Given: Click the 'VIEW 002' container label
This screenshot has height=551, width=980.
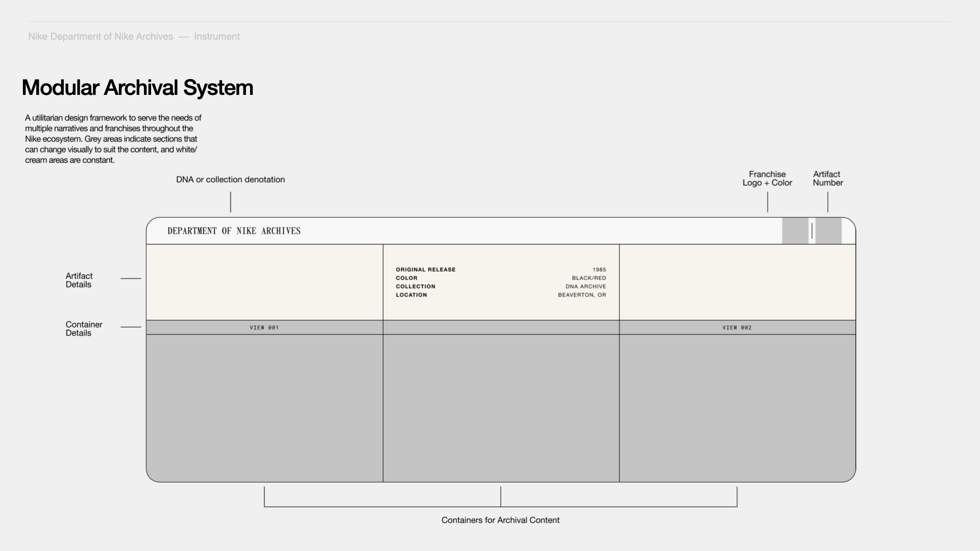Looking at the screenshot, I should point(737,328).
